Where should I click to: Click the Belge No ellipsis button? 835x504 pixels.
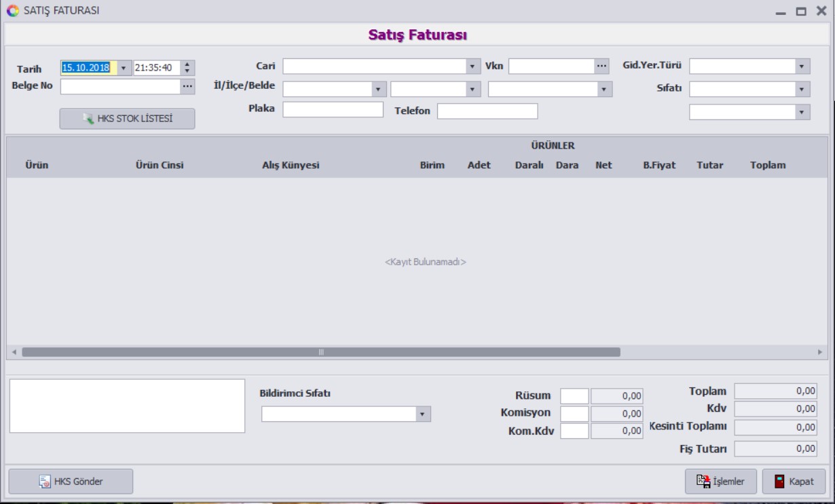(x=187, y=86)
